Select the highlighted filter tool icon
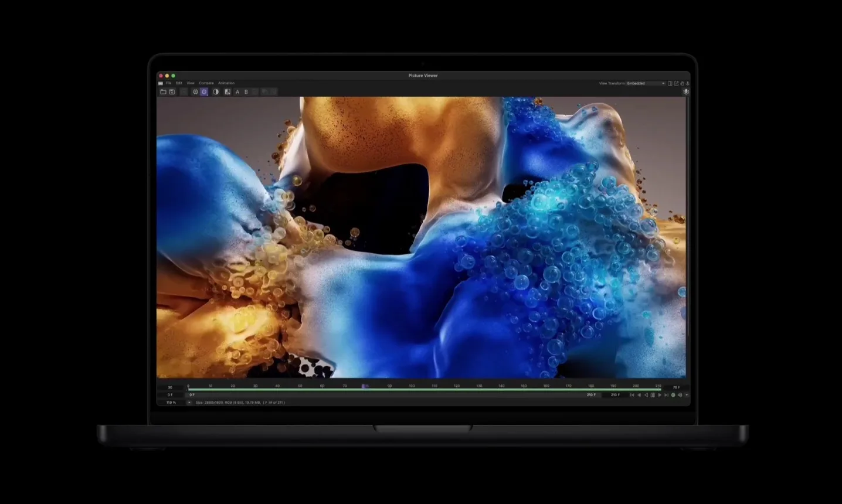 click(204, 91)
